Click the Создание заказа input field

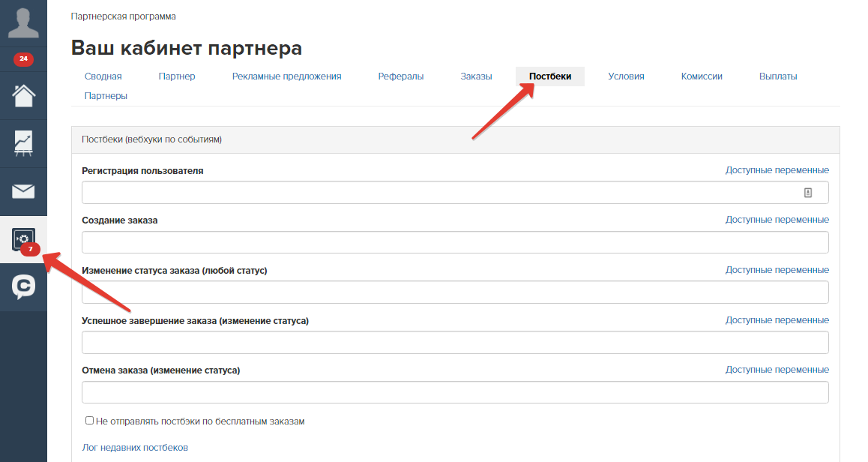[x=455, y=242]
